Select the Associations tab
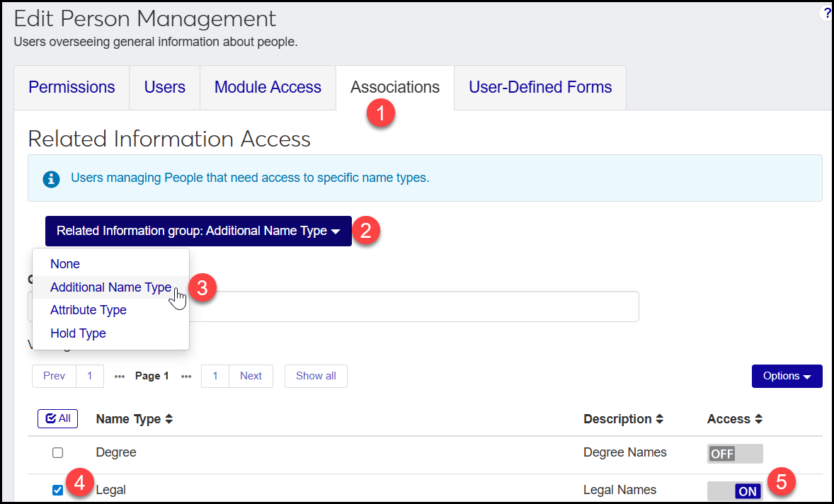834x504 pixels. point(394,87)
